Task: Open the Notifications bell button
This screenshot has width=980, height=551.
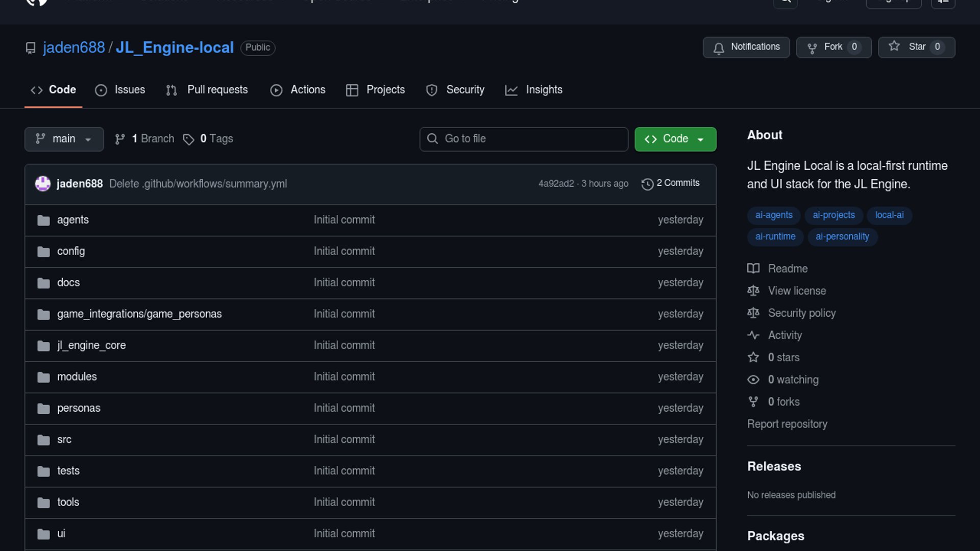Action: click(746, 47)
